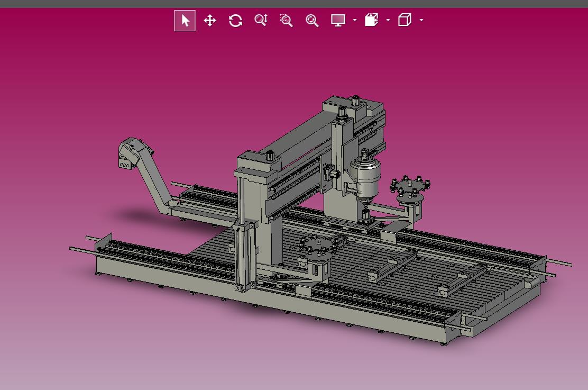
Task: Activate the Zoom to area tool
Action: point(286,20)
